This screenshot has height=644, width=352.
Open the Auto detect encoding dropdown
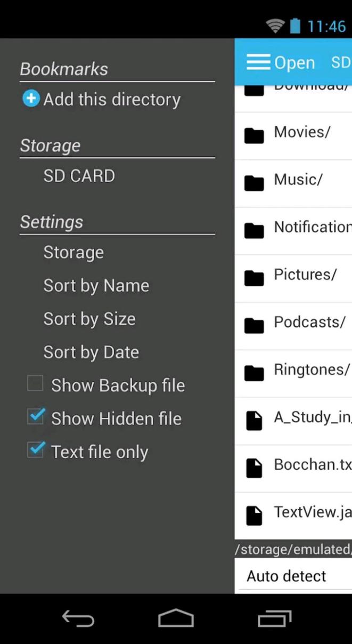286,576
